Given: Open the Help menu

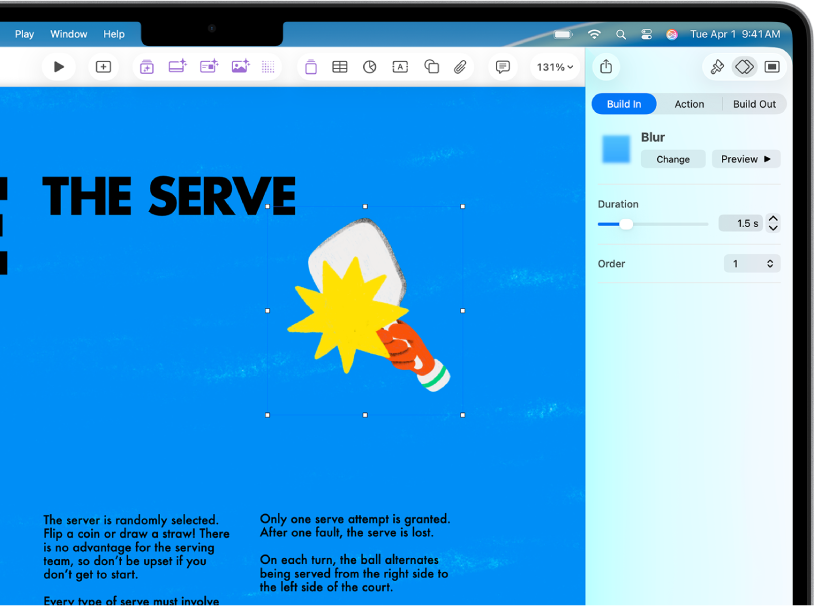Looking at the screenshot, I should (114, 33).
